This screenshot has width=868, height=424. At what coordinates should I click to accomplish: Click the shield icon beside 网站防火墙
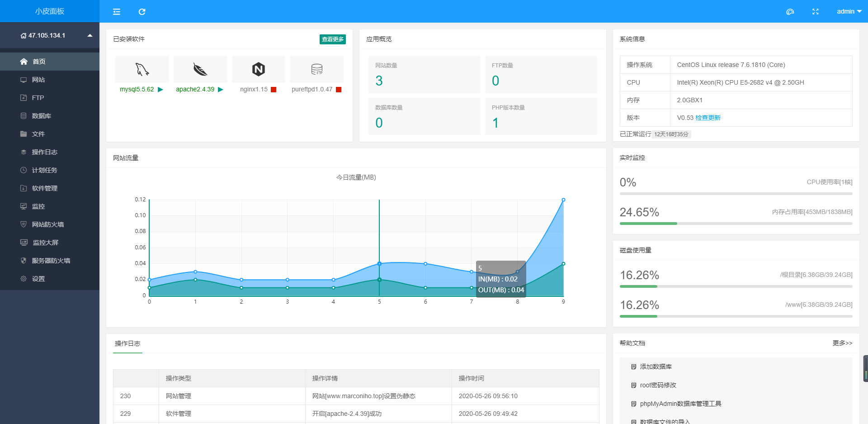point(24,224)
